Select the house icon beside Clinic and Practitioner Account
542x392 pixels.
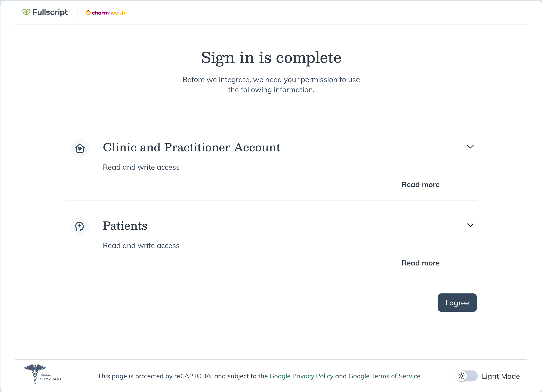pos(80,148)
